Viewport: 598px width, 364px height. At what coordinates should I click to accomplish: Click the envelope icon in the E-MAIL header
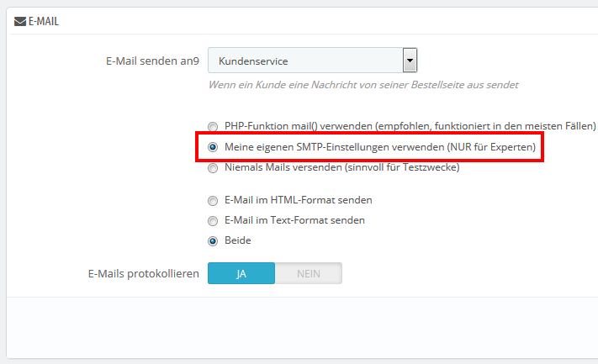20,21
